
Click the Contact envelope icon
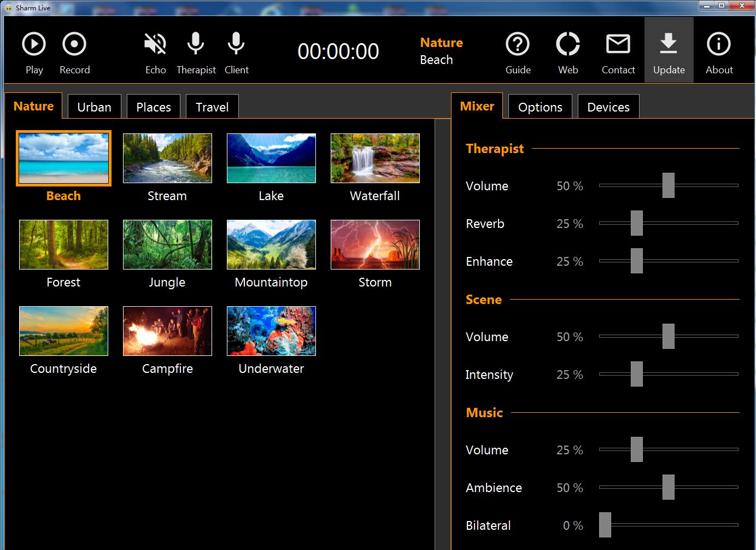pos(618,45)
